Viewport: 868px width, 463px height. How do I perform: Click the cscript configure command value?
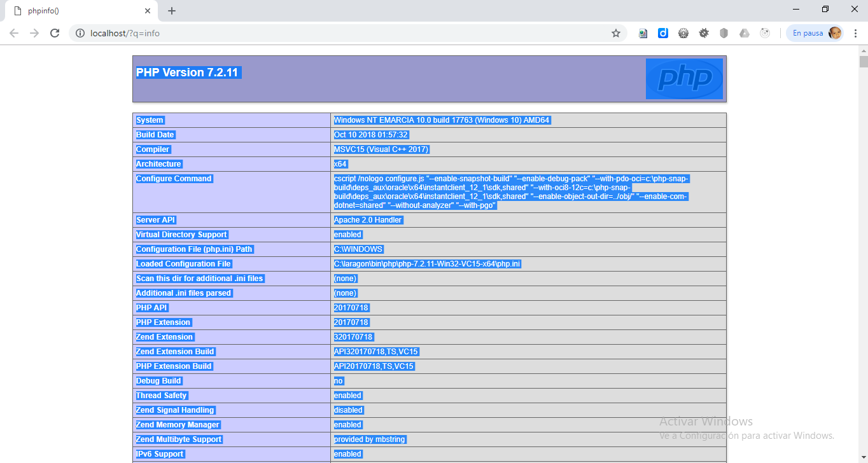coord(512,192)
